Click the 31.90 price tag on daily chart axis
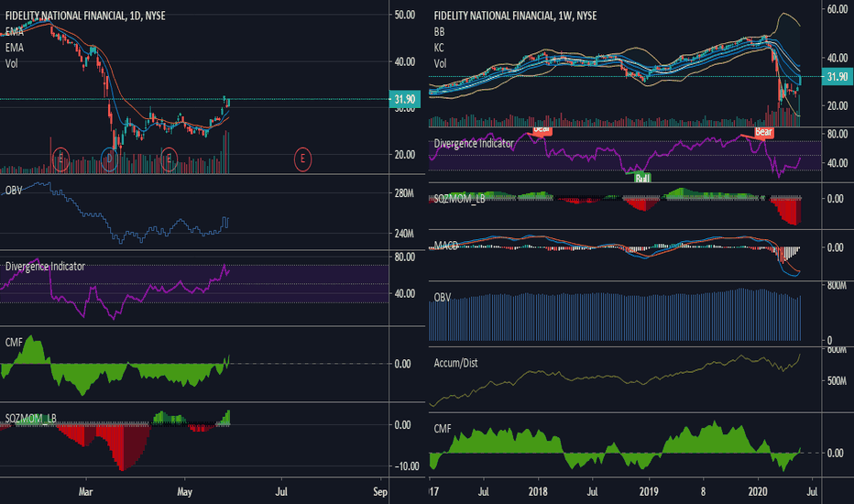854x504 pixels. click(x=405, y=99)
